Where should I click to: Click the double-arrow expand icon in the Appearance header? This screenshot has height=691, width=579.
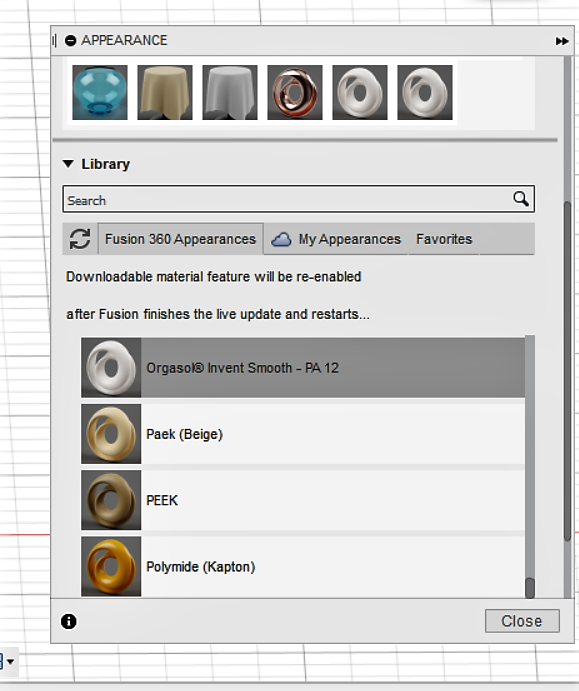(x=562, y=41)
